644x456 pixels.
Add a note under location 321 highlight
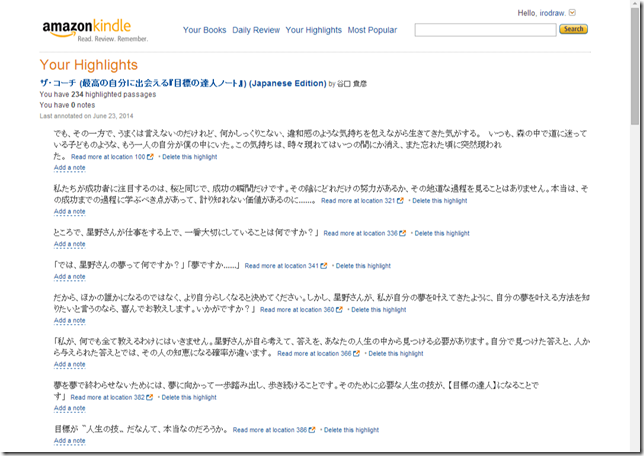point(70,212)
